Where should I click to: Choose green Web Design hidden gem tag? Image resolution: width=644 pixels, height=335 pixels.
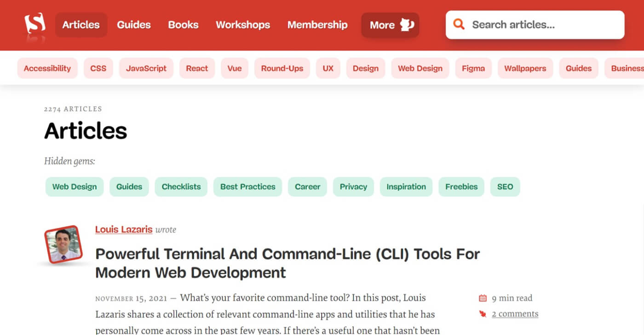pos(75,187)
